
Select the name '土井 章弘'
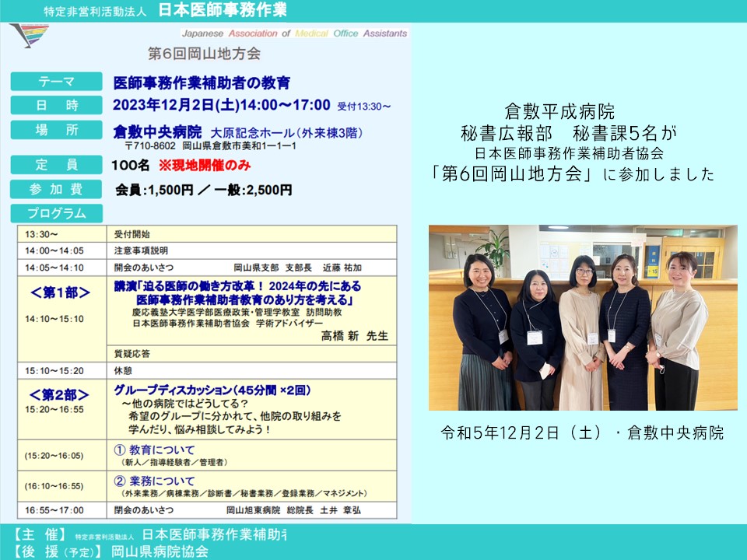coord(340,510)
